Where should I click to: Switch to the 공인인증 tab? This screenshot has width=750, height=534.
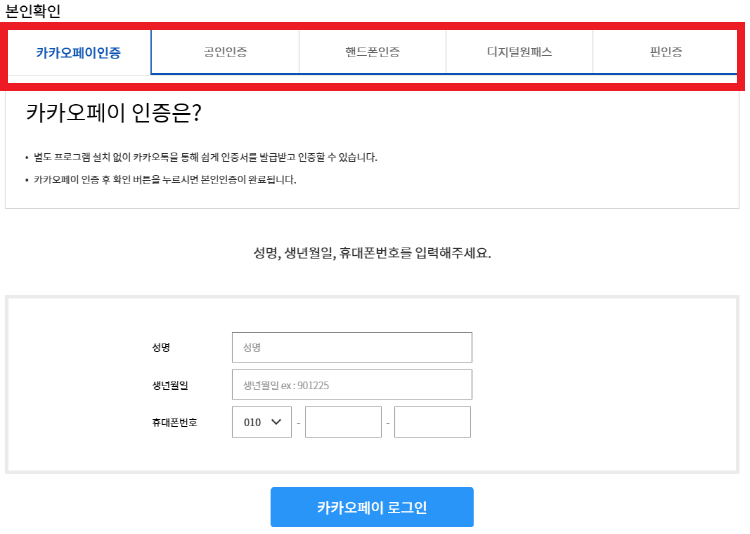[x=225, y=52]
